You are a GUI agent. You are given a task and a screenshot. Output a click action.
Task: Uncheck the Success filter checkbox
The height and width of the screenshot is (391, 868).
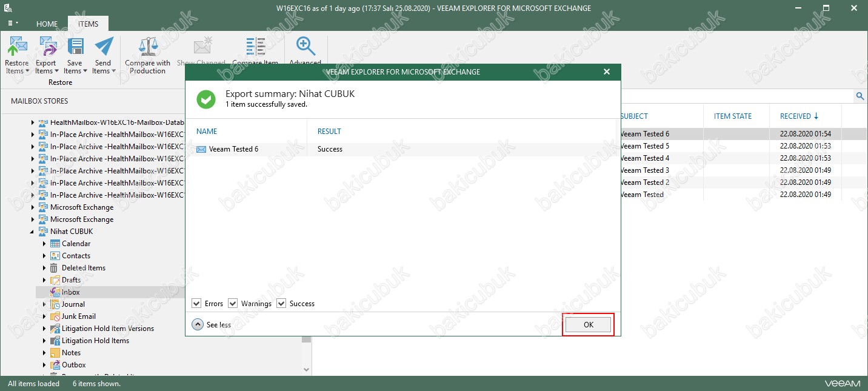pyautogui.click(x=281, y=303)
